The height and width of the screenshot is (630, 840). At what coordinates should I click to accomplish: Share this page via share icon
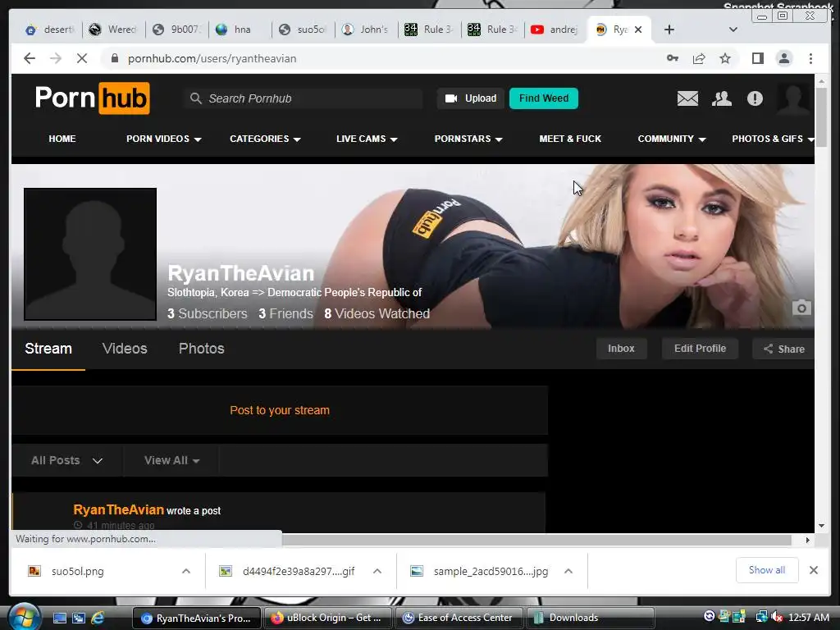point(699,58)
